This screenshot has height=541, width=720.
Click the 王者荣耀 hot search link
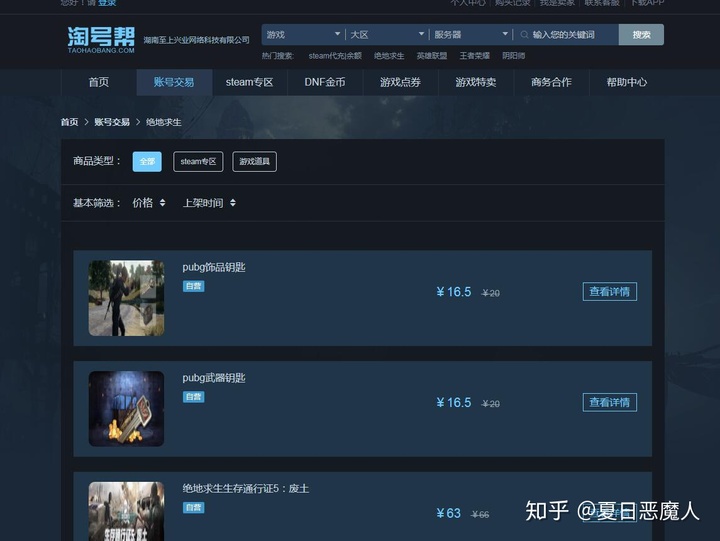pos(475,56)
